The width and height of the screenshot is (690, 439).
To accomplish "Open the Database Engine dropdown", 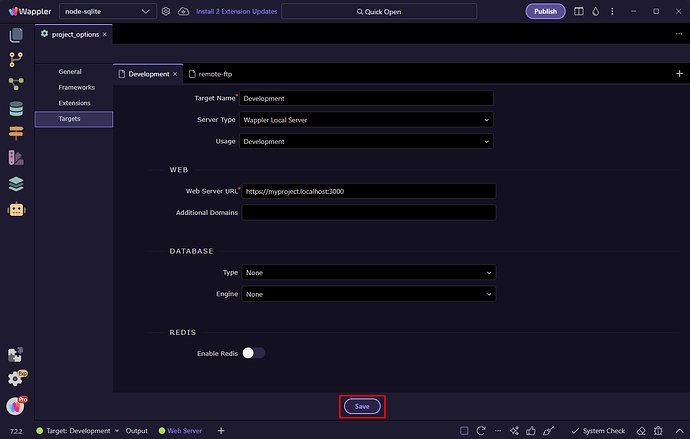I will pos(368,294).
